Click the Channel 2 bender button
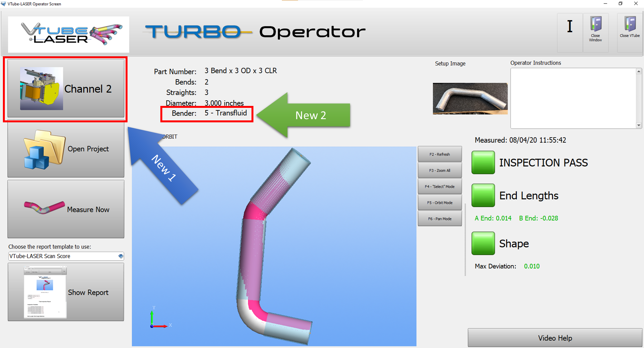The height and width of the screenshot is (348, 644). point(66,88)
